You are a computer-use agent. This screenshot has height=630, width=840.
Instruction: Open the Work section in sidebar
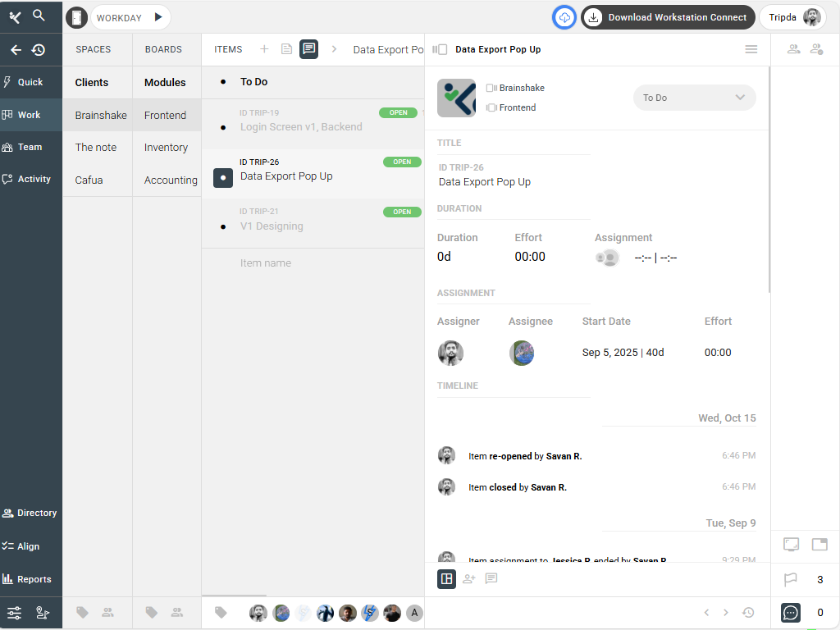tap(30, 115)
